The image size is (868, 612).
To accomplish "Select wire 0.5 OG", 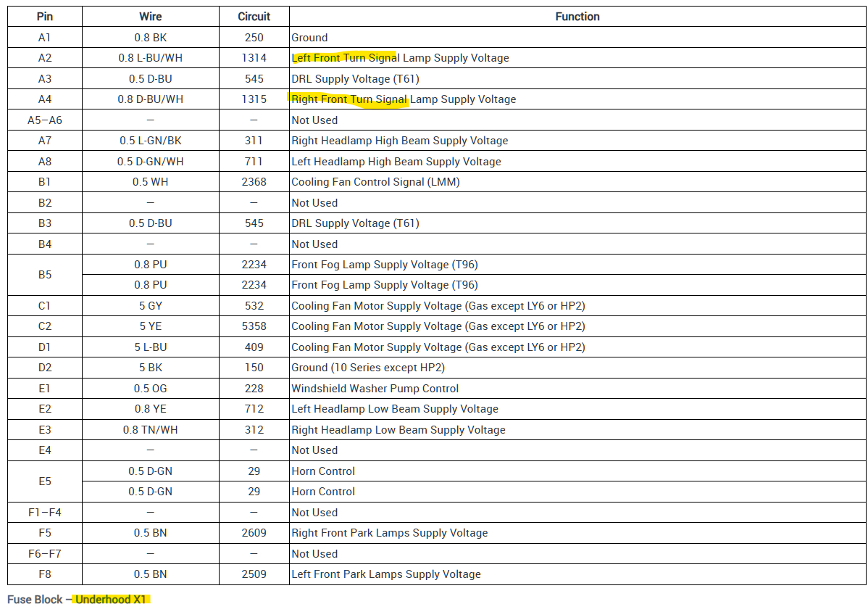I will [x=151, y=389].
